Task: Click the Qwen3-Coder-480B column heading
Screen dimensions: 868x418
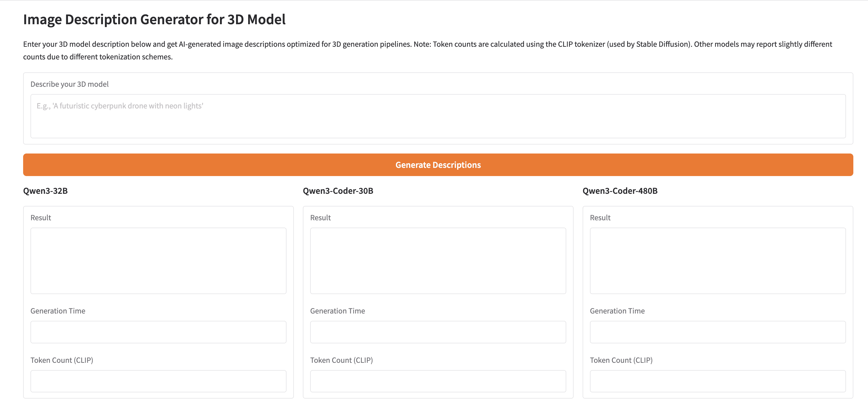Action: (x=620, y=191)
